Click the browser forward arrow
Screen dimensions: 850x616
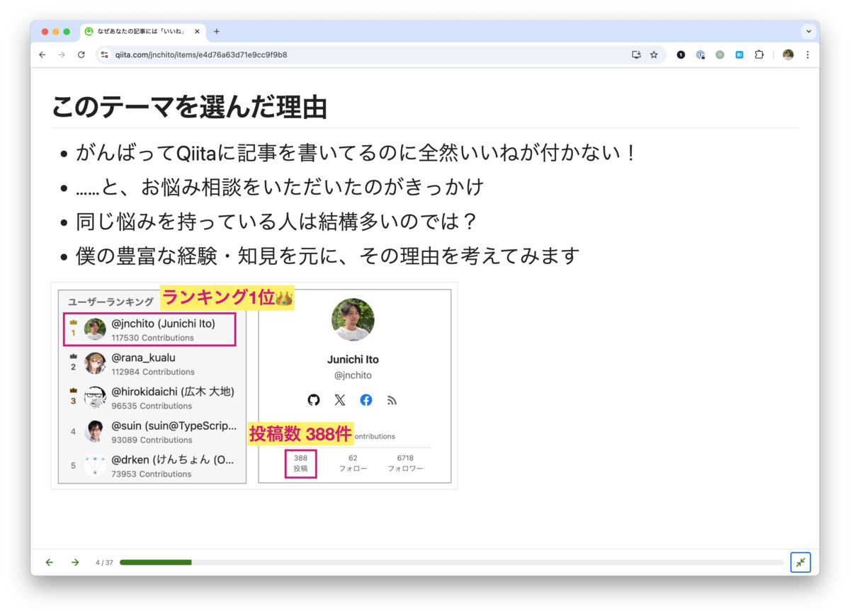(x=62, y=55)
